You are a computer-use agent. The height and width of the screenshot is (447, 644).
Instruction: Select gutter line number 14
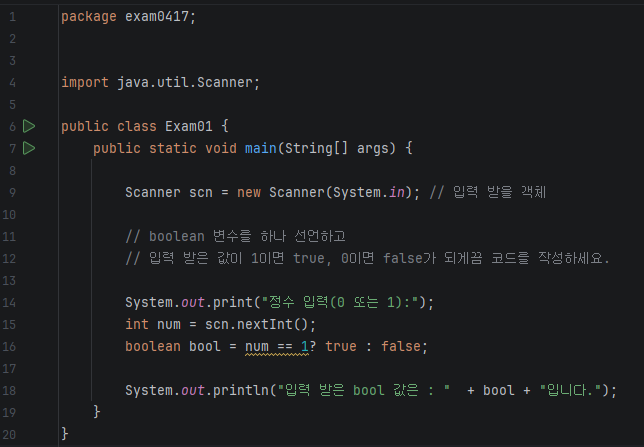click(x=9, y=302)
